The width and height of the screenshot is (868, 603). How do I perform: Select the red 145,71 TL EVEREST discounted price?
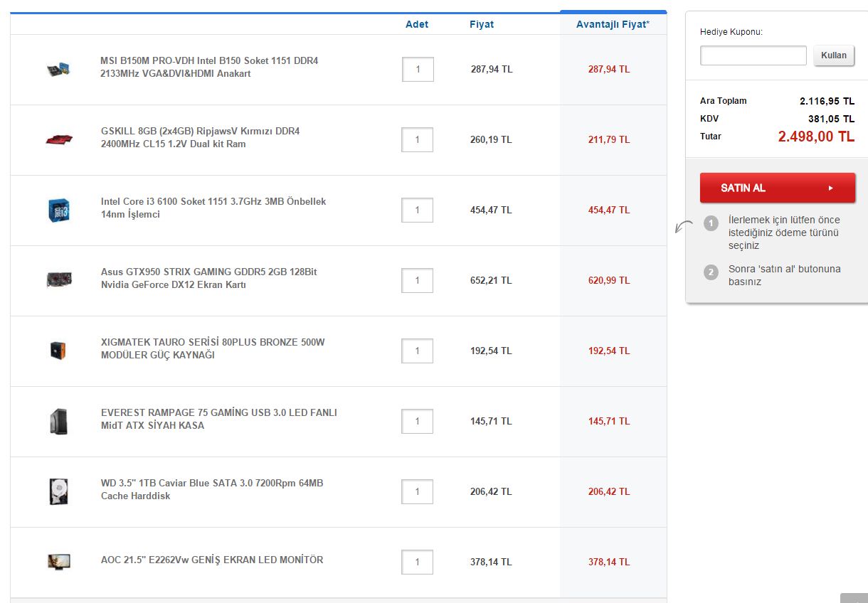(x=609, y=422)
